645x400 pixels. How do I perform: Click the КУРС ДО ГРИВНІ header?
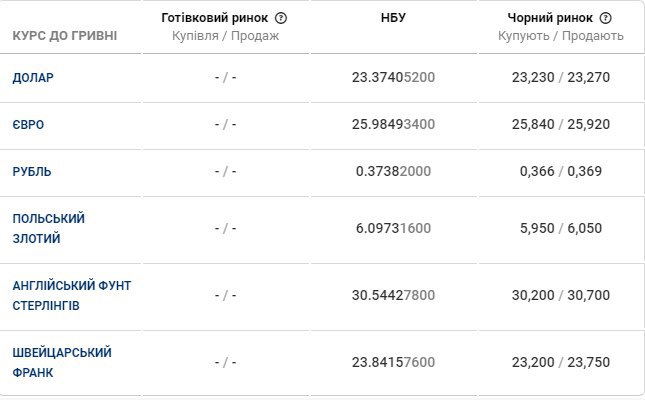point(64,36)
